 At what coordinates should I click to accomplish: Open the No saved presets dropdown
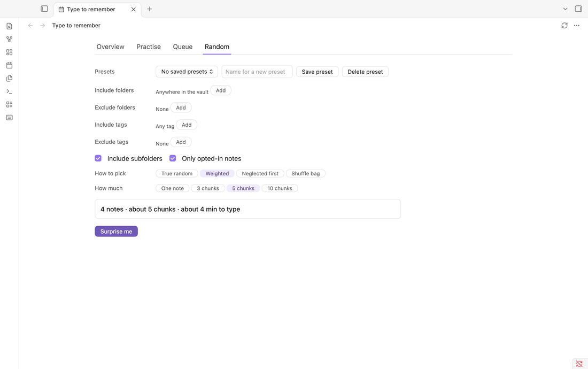tap(187, 72)
